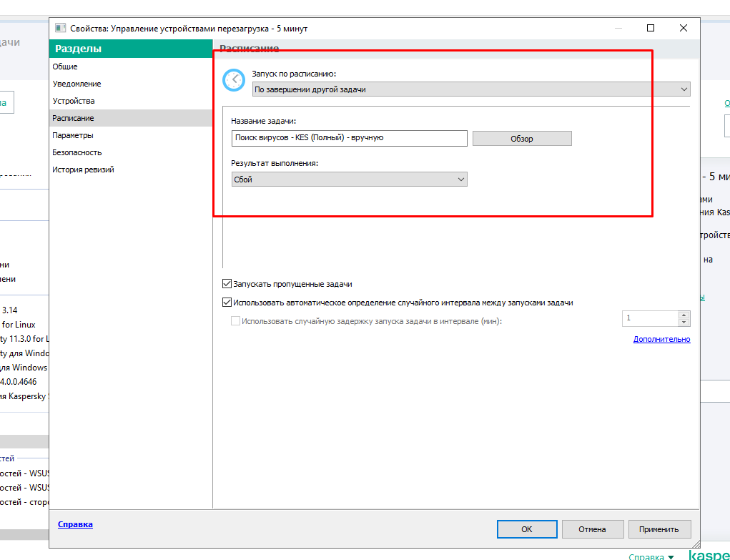This screenshot has width=730, height=560.
Task: Click the Отмена button
Action: [x=592, y=529]
